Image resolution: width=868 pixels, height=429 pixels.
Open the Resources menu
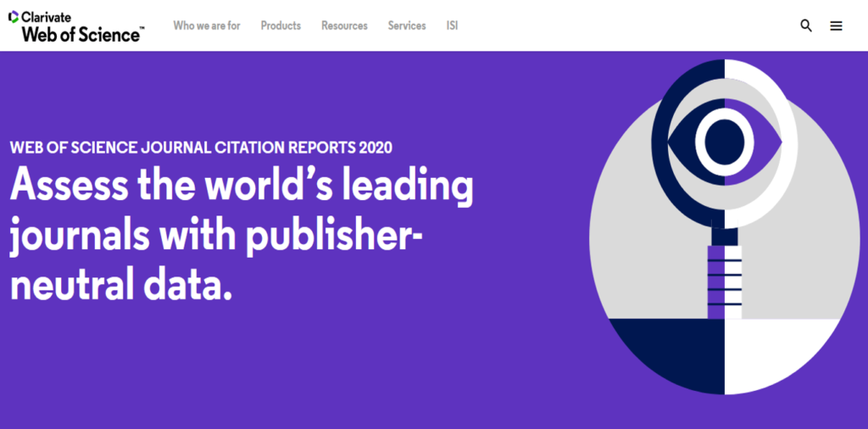[x=344, y=25]
